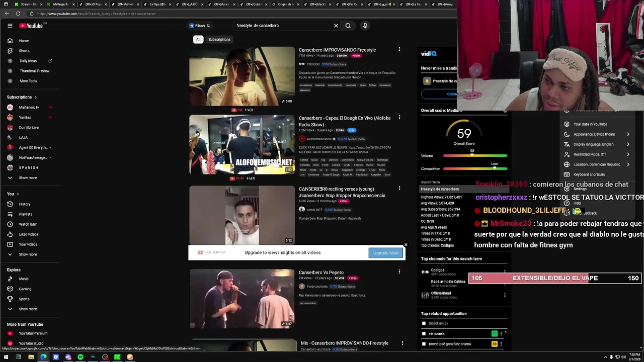Viewport: 644px width, 362px height.
Task: Clear the search query with the X
Action: coord(336,26)
